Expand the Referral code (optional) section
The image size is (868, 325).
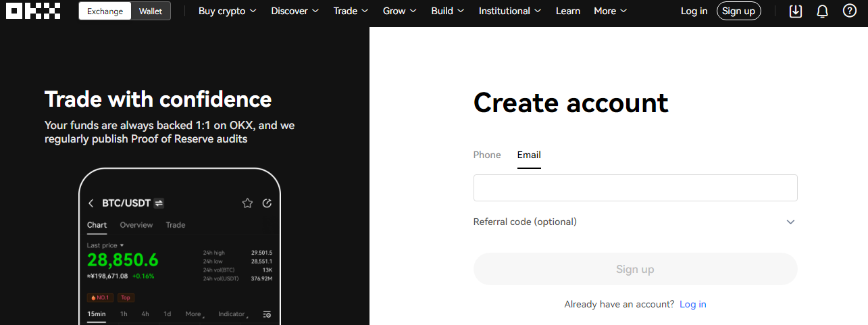(x=635, y=222)
